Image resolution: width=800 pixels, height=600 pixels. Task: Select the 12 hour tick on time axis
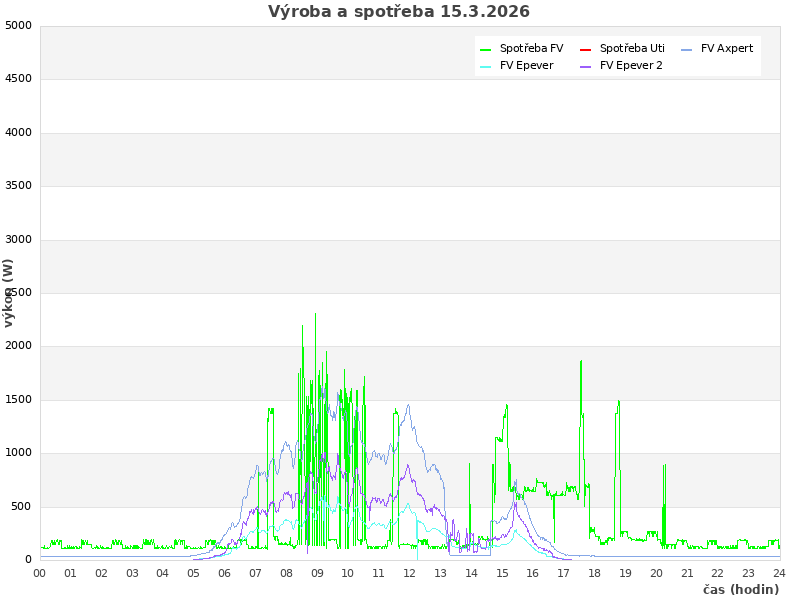click(410, 573)
